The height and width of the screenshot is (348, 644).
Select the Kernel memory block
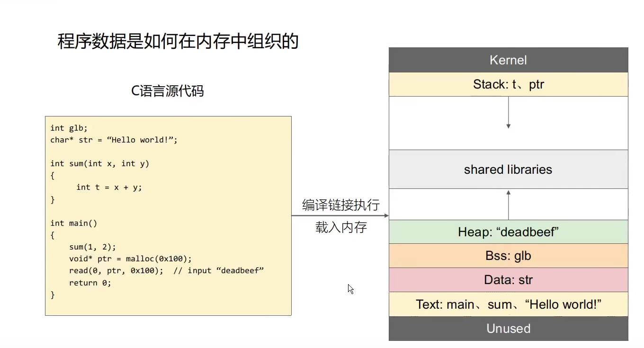click(509, 60)
